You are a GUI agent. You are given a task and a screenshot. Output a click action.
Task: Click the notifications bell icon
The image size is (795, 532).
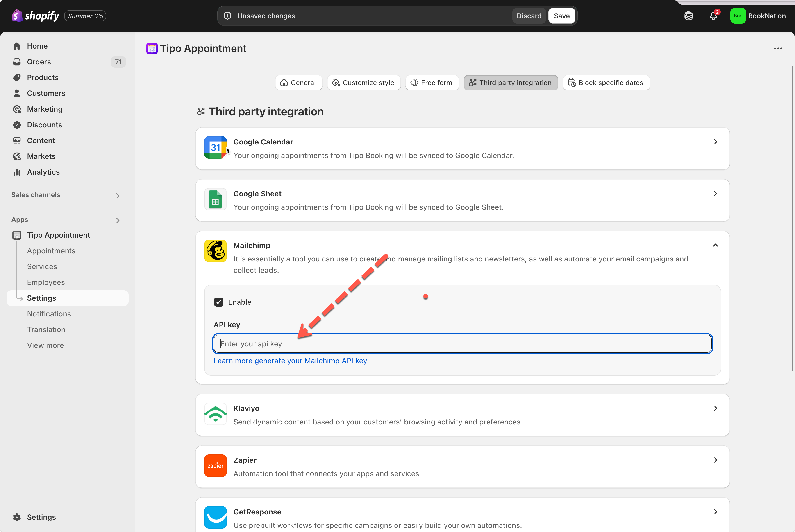coord(713,16)
